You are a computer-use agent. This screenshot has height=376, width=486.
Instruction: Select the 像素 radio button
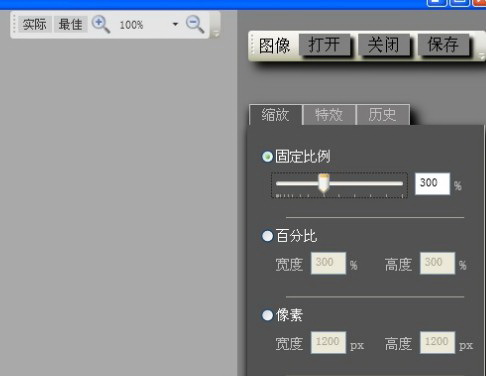[x=267, y=315]
